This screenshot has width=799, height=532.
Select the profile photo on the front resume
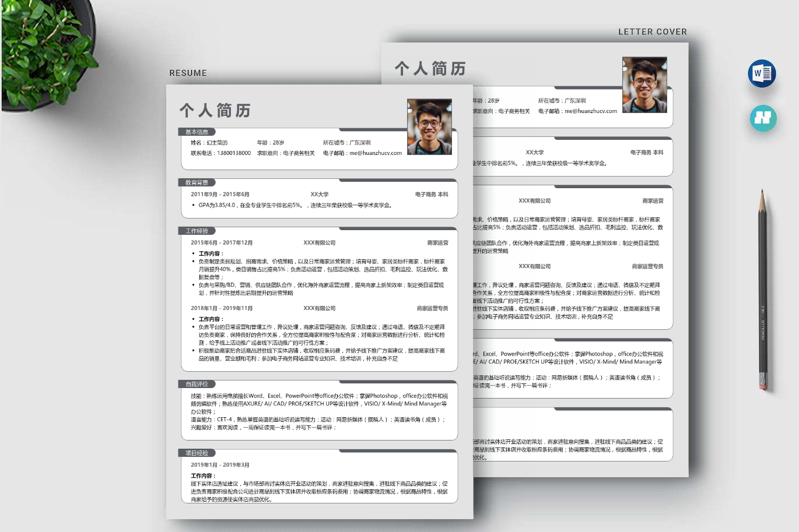[429, 127]
